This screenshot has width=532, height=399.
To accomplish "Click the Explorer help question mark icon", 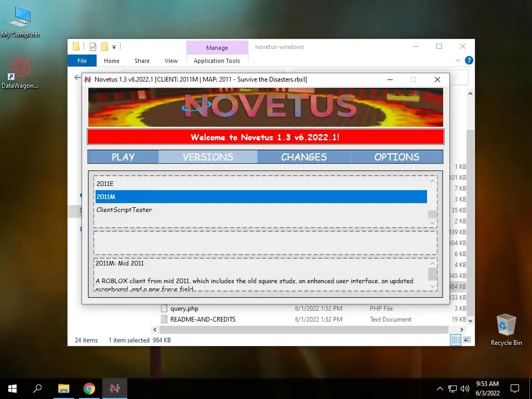I will pos(469,60).
